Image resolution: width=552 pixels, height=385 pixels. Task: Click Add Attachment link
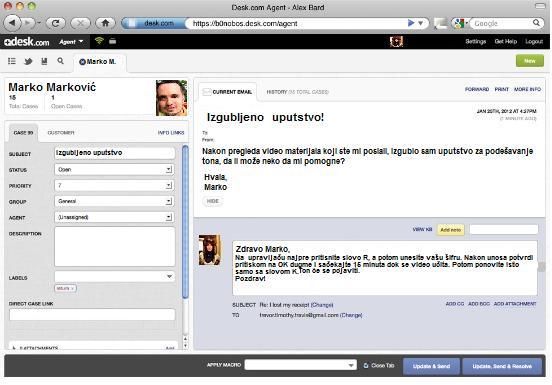pos(515,304)
